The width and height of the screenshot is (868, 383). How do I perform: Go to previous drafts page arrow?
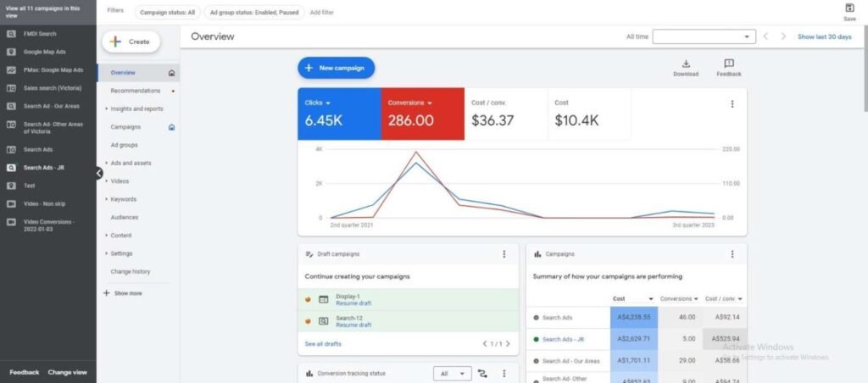pos(485,344)
